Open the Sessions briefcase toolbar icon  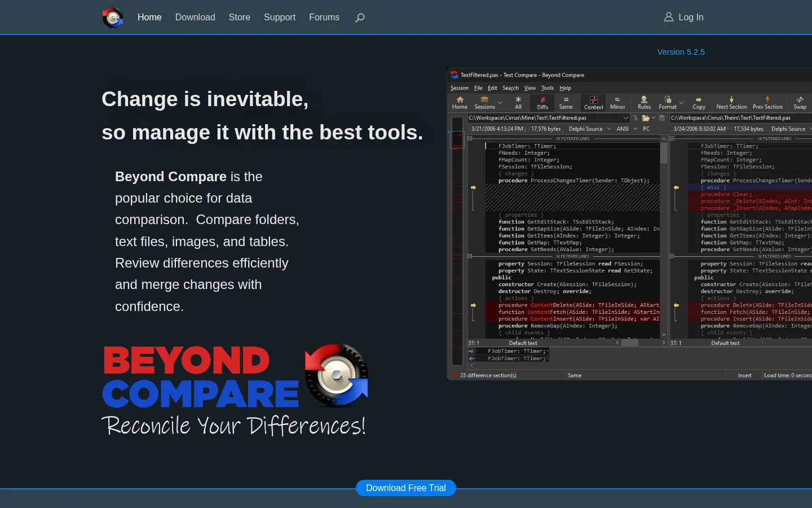(484, 103)
